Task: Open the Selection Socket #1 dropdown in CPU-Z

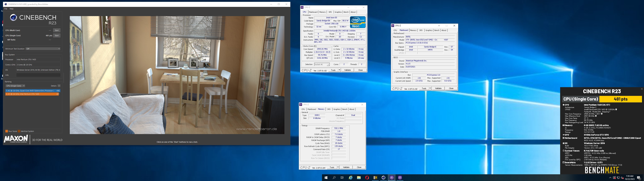Action: [x=322, y=65]
